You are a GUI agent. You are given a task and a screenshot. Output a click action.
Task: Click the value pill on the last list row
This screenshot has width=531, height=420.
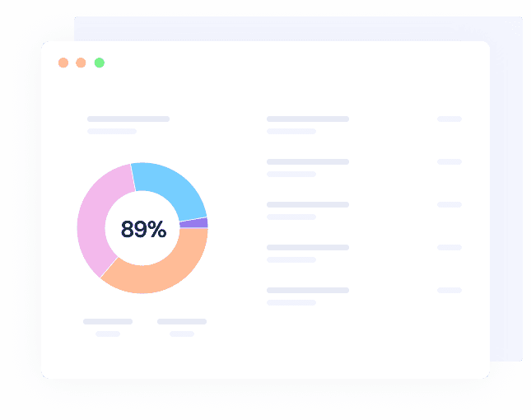click(449, 291)
